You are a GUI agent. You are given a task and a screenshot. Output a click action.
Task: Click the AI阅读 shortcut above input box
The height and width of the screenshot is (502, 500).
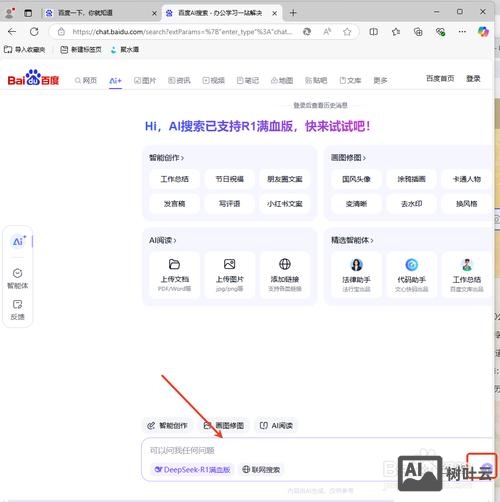tap(276, 426)
